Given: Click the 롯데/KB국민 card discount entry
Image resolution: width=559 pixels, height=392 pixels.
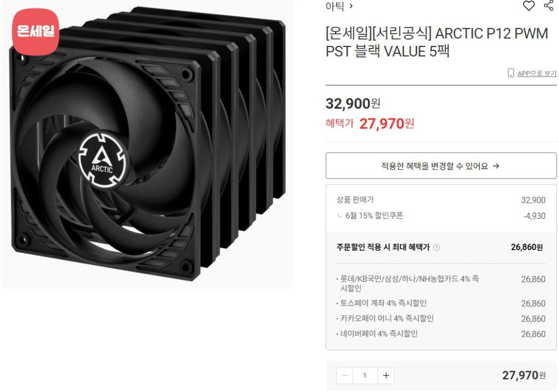Looking at the screenshot, I should pyautogui.click(x=441, y=283).
